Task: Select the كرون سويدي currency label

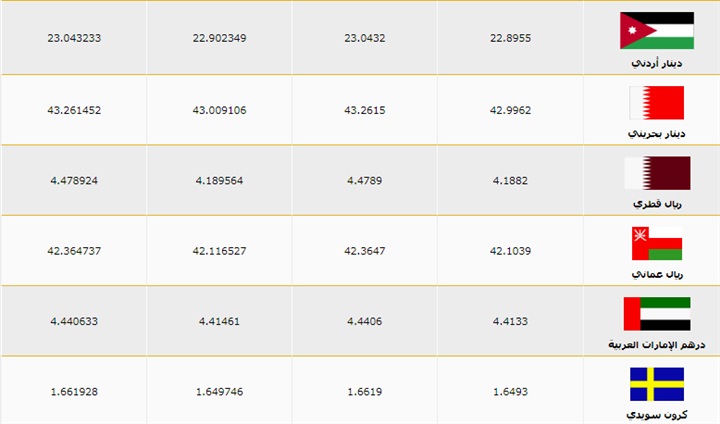Action: click(x=656, y=414)
